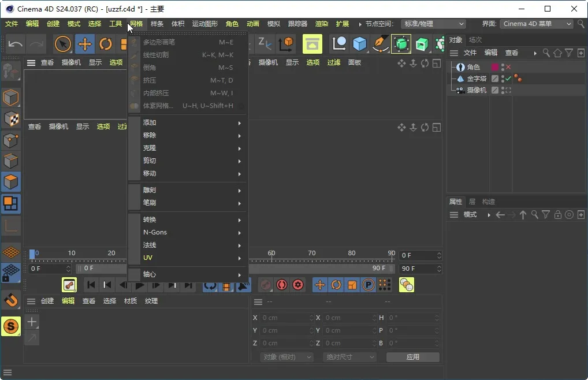Enable the magnet Snap icon in sidebar
Screen dimensions: 588x380
(x=11, y=300)
